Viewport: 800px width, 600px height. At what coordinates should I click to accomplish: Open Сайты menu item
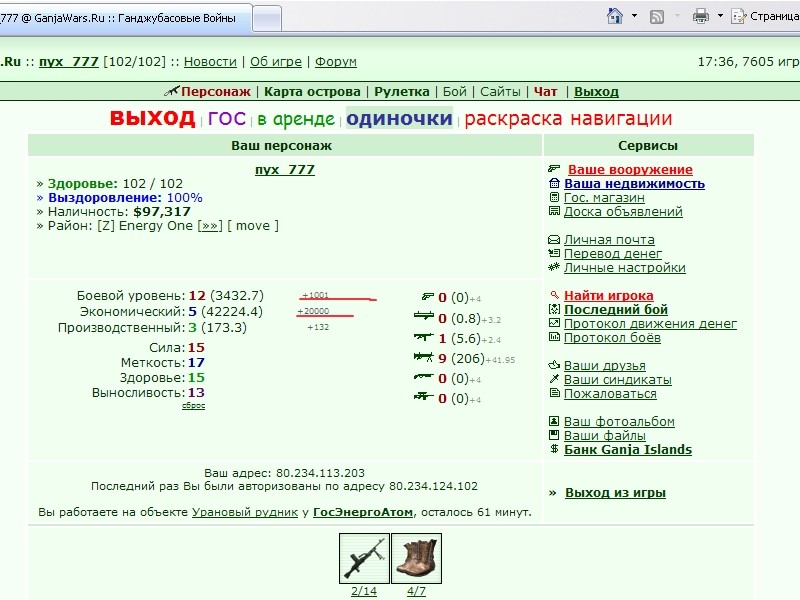(500, 92)
